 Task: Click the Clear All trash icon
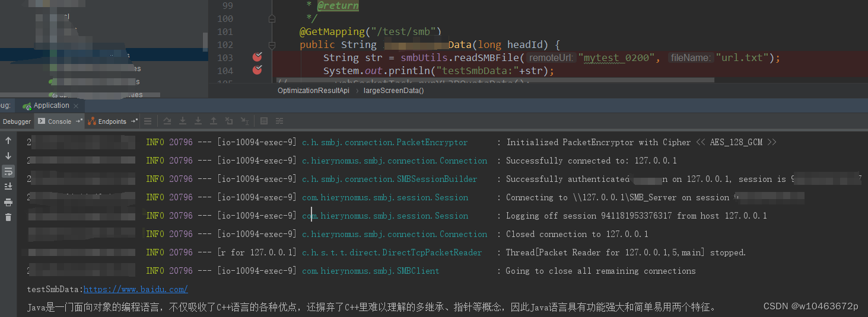point(8,217)
